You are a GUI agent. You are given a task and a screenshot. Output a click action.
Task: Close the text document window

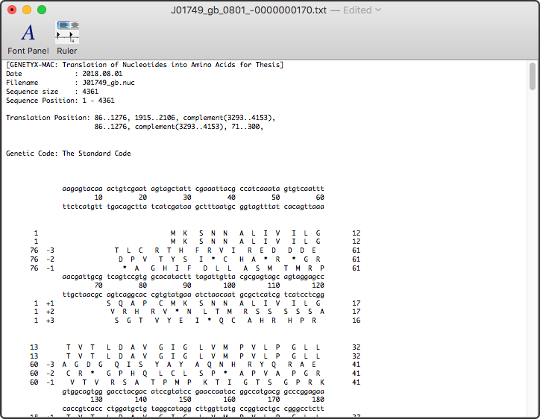pos(12,10)
